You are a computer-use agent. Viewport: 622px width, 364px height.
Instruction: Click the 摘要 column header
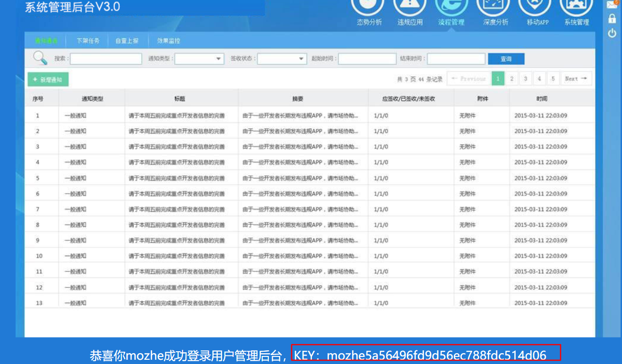tap(298, 99)
